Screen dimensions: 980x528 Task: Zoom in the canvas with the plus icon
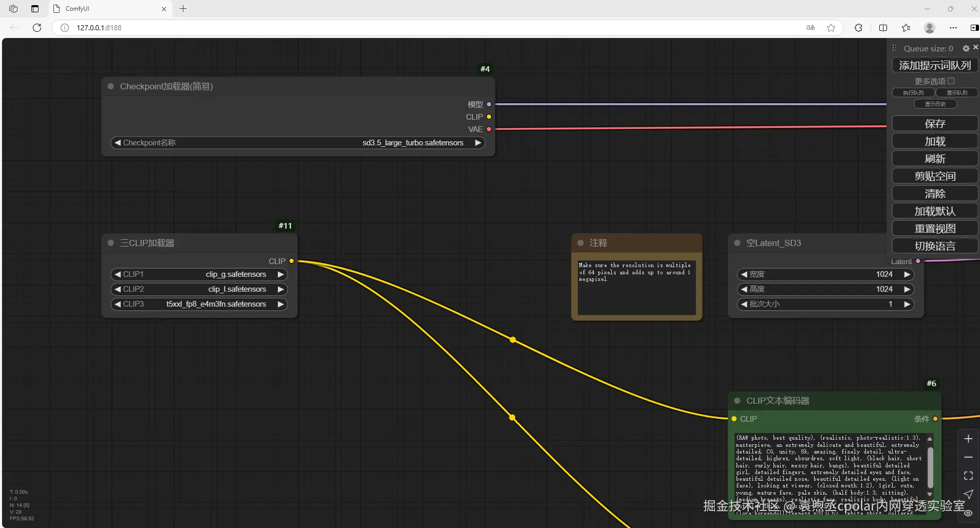(968, 439)
